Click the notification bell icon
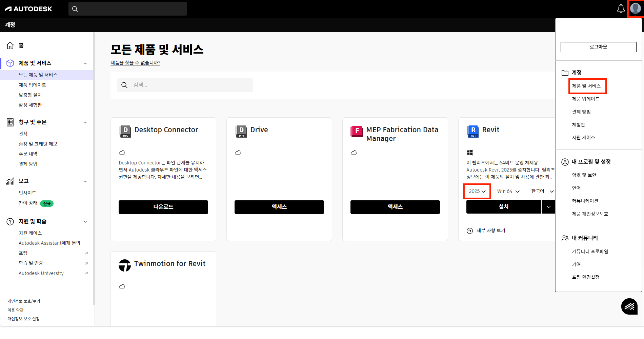 click(x=621, y=9)
